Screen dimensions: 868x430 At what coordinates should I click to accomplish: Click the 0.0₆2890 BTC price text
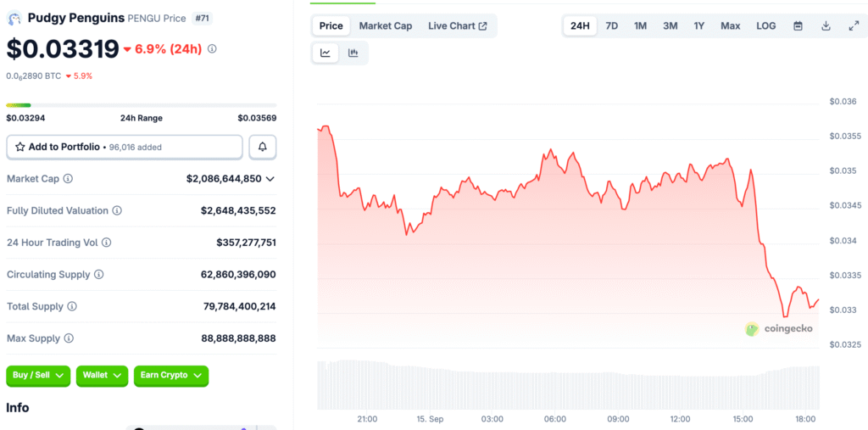(34, 76)
